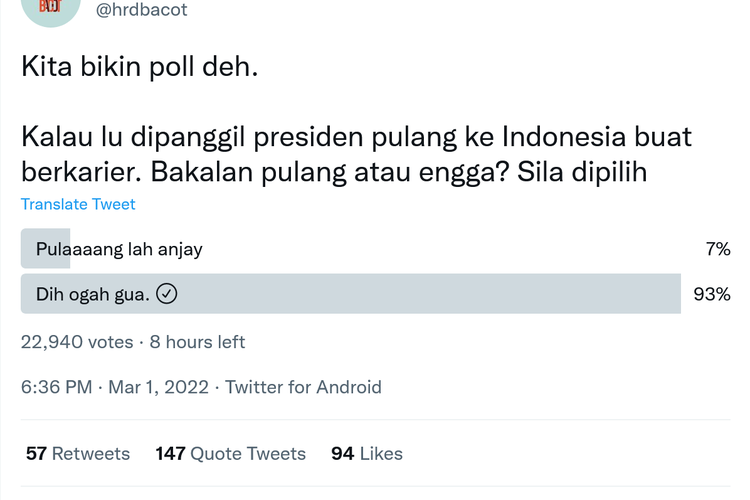The image size is (750, 500).
Task: Select the "Pulaaaang lah anjay" poll option text
Action: point(119,249)
